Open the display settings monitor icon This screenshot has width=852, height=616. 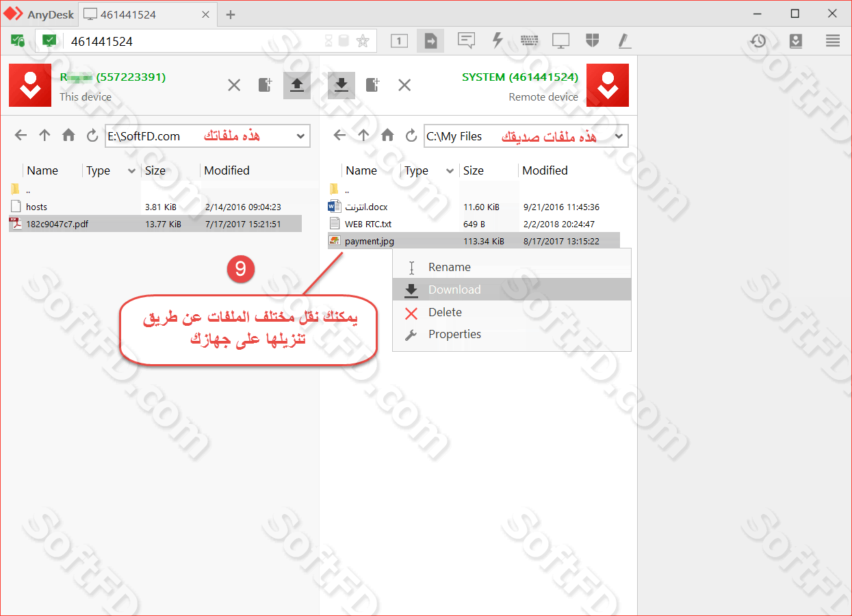click(x=560, y=41)
